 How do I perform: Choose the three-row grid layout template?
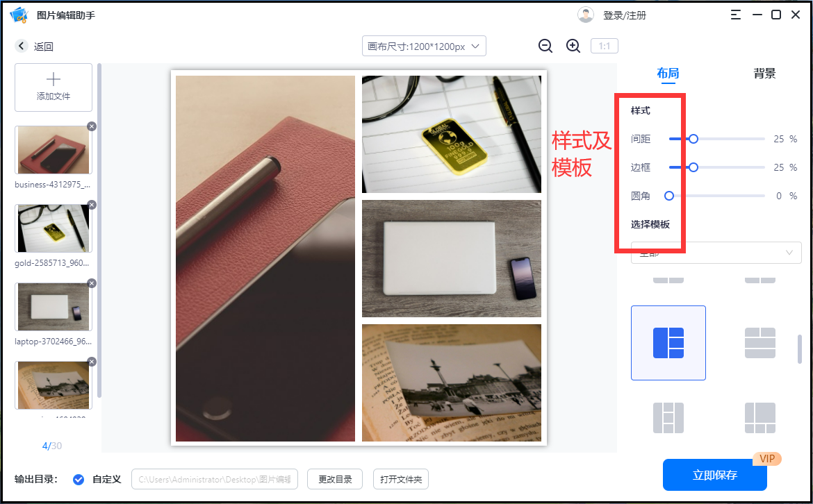759,343
